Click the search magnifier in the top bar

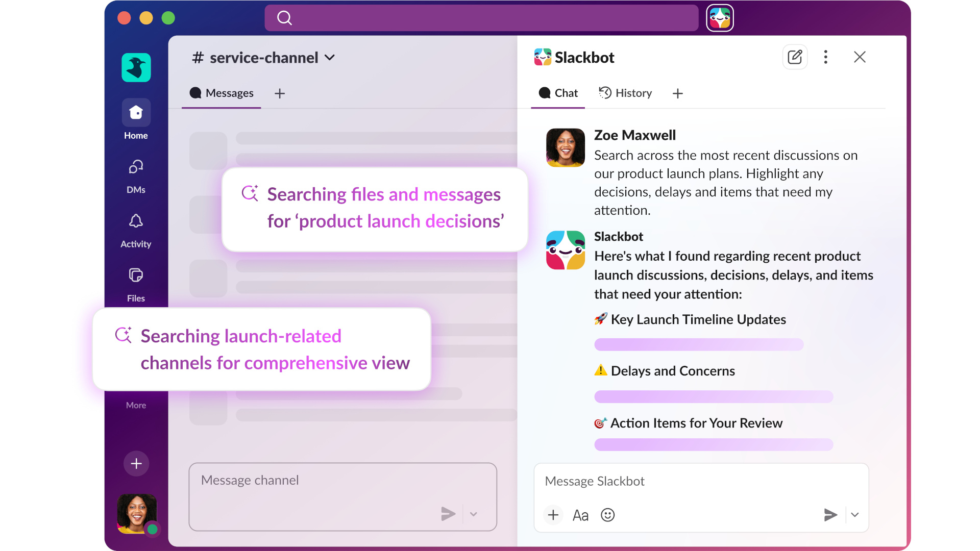click(284, 18)
